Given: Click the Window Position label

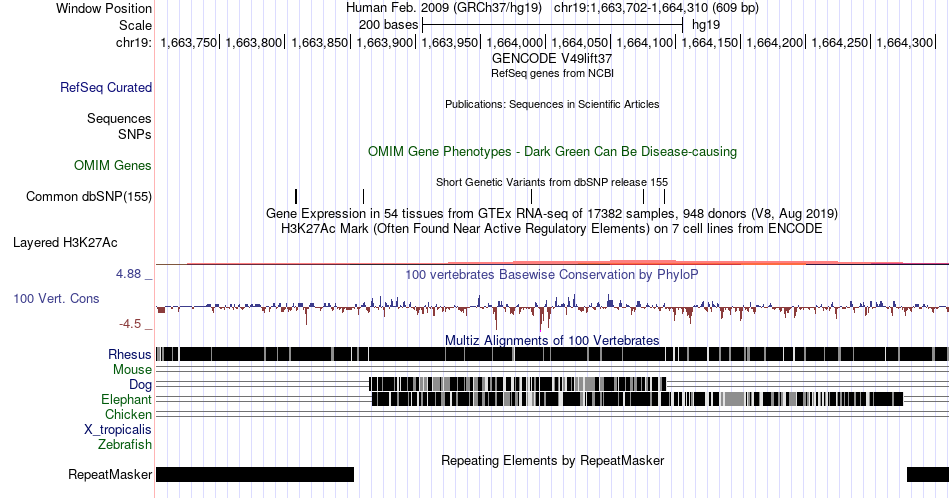Looking at the screenshot, I should tap(104, 8).
